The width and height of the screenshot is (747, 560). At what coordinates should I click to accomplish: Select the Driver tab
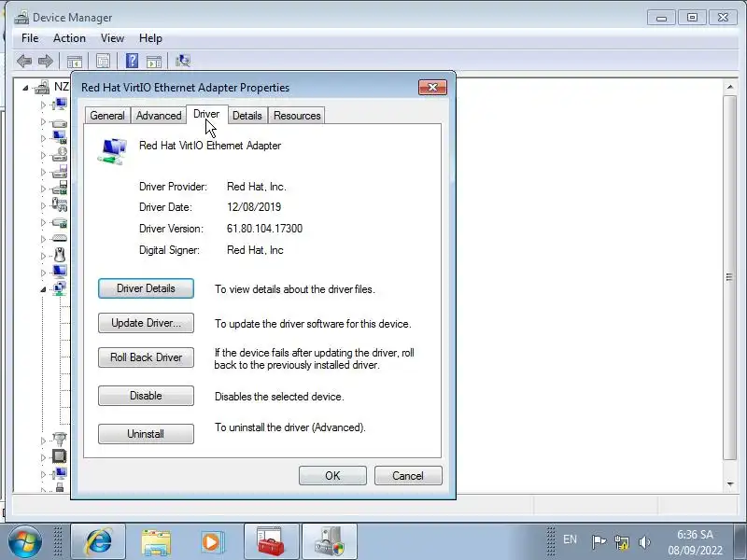pos(206,114)
